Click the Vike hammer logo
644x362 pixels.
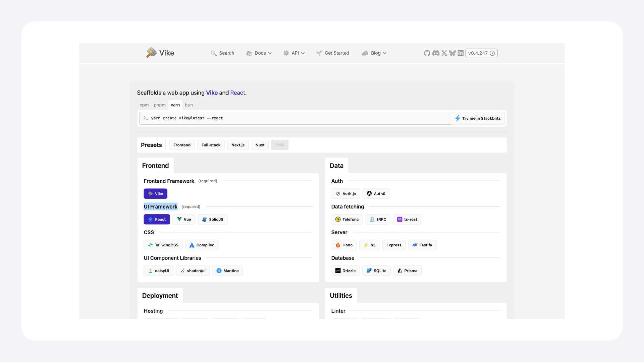click(151, 53)
